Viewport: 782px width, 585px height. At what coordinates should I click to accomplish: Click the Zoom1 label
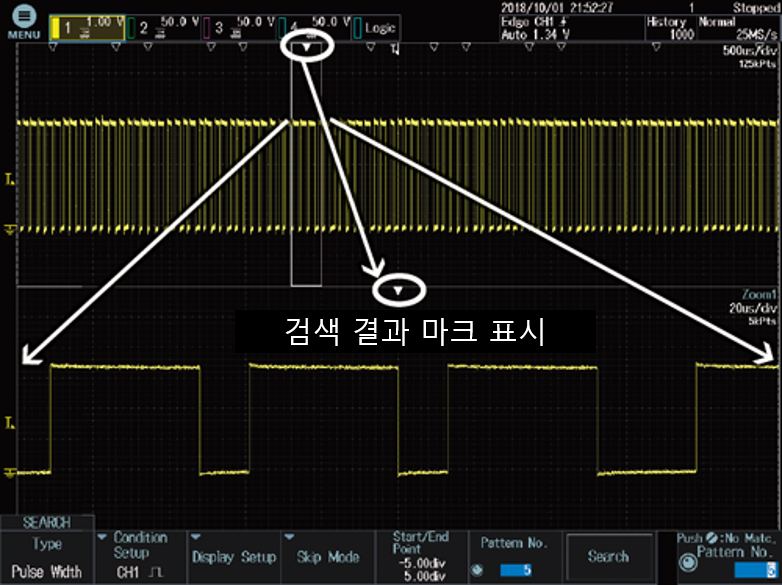(759, 294)
